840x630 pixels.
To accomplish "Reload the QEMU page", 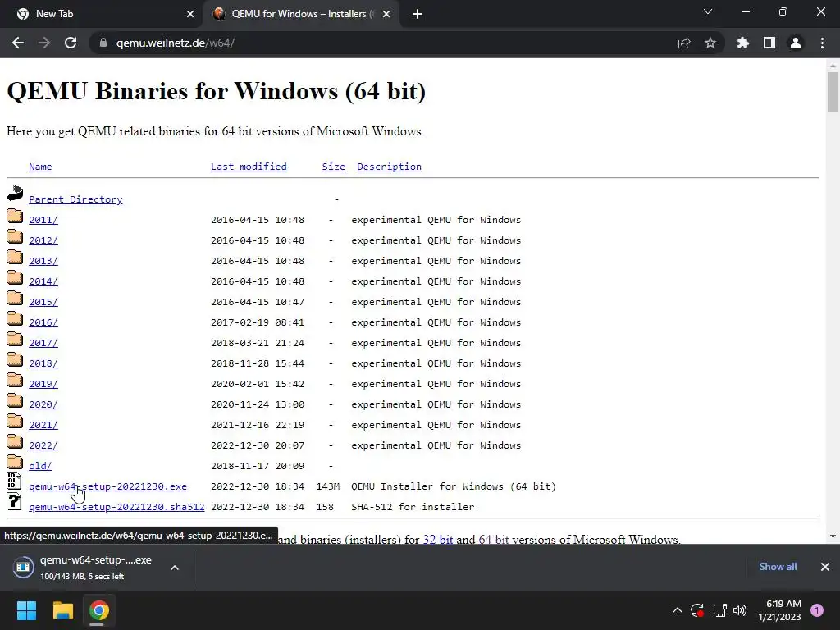I will (x=71, y=43).
